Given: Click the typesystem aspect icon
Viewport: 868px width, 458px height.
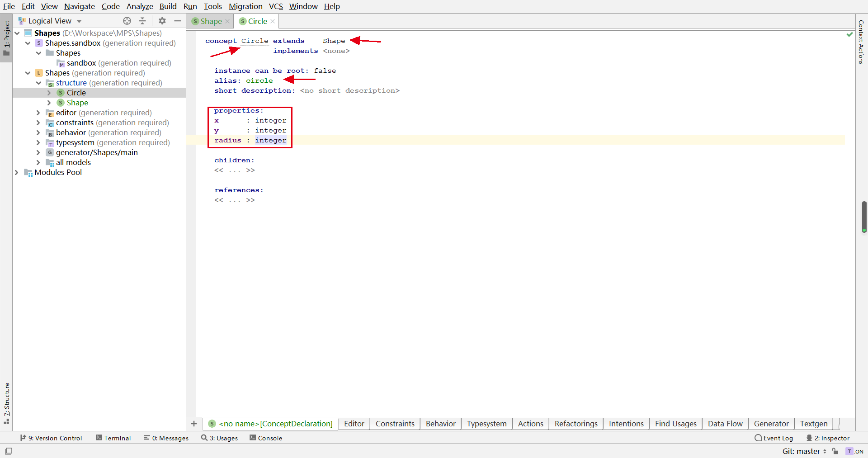Looking at the screenshot, I should pos(50,142).
